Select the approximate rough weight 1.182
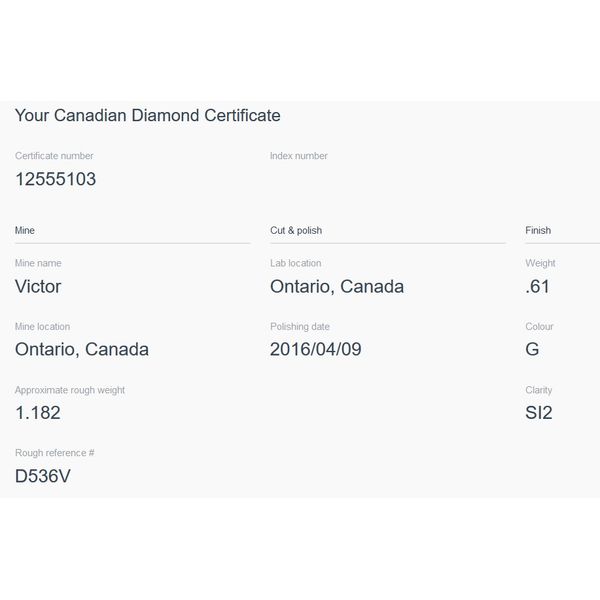Screen dimensions: 600x600 pos(38,412)
